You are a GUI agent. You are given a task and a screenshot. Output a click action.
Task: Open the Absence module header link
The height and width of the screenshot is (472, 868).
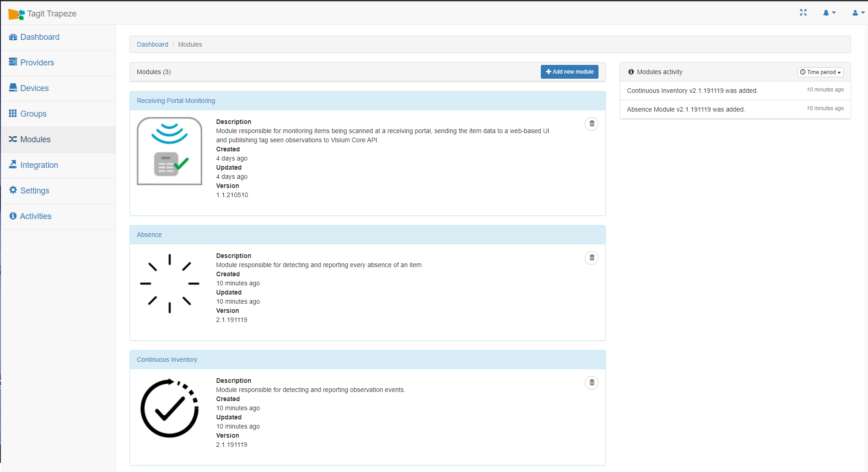(x=149, y=235)
